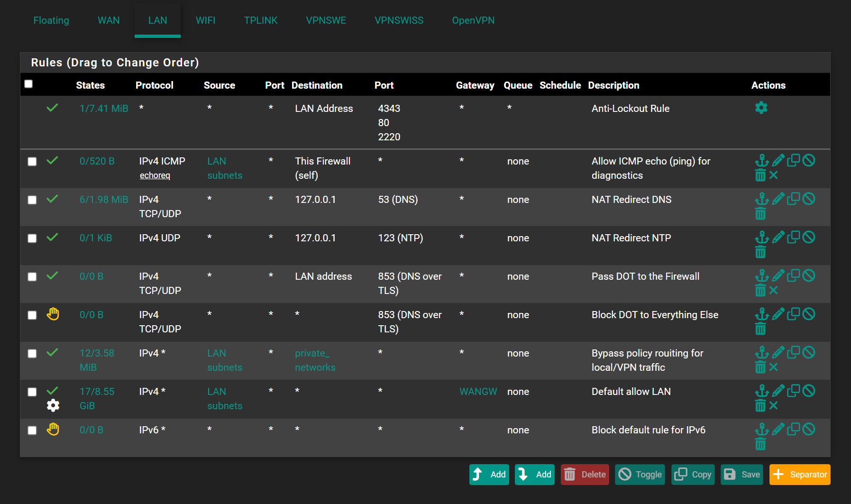Viewport: 851px width, 504px height.
Task: Toggle the select-all rules checkbox in header
Action: (28, 84)
